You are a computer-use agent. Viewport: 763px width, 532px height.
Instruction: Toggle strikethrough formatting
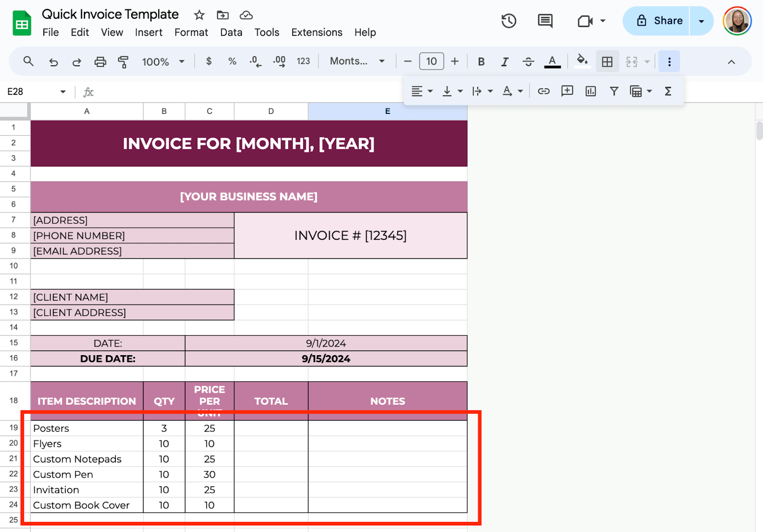528,61
